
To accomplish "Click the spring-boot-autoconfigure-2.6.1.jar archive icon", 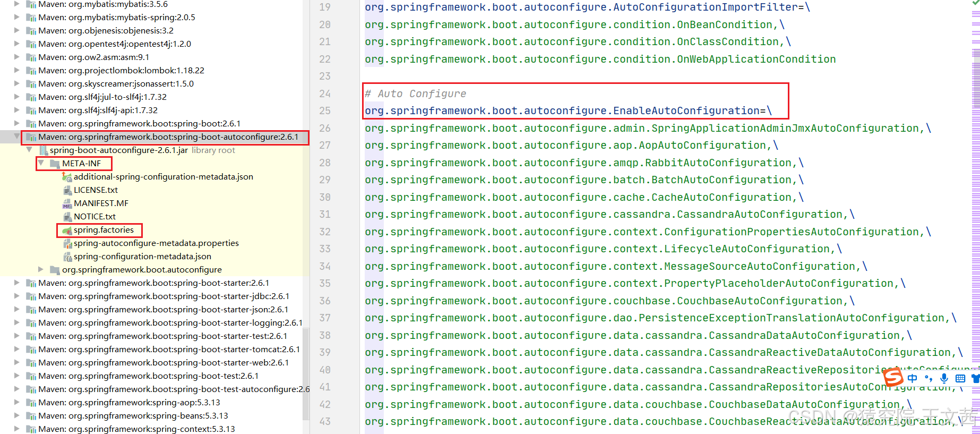I will click(x=43, y=150).
